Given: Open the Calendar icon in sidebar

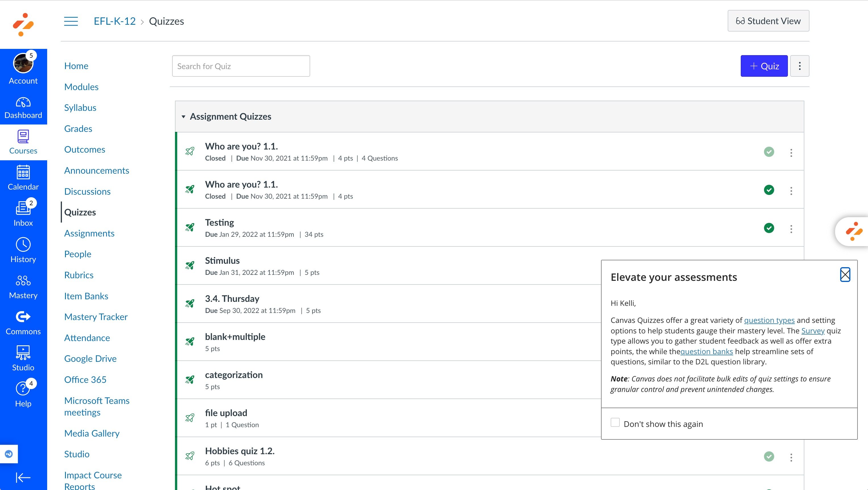Looking at the screenshot, I should [23, 177].
